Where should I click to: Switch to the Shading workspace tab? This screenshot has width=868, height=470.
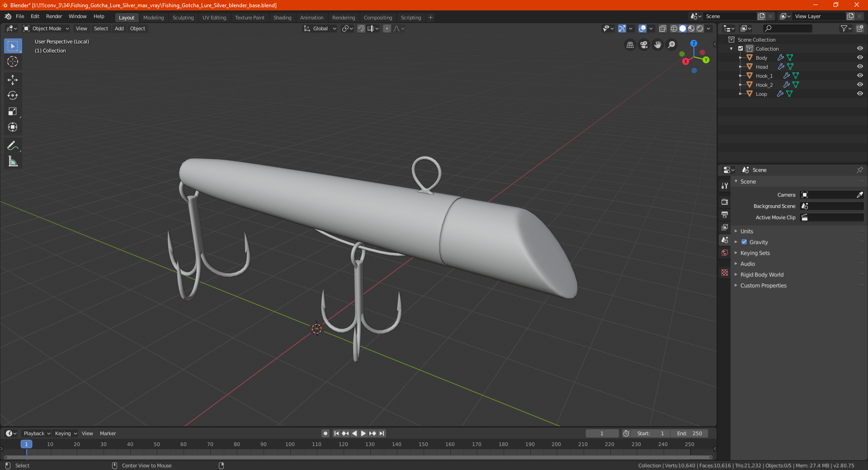pyautogui.click(x=282, y=18)
